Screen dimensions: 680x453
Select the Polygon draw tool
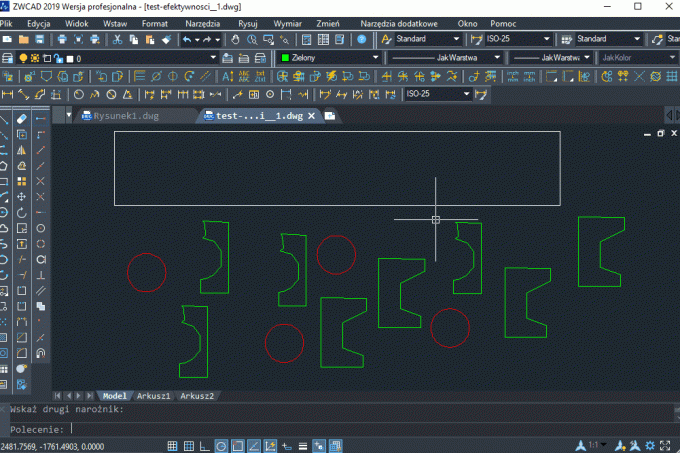click(3, 166)
